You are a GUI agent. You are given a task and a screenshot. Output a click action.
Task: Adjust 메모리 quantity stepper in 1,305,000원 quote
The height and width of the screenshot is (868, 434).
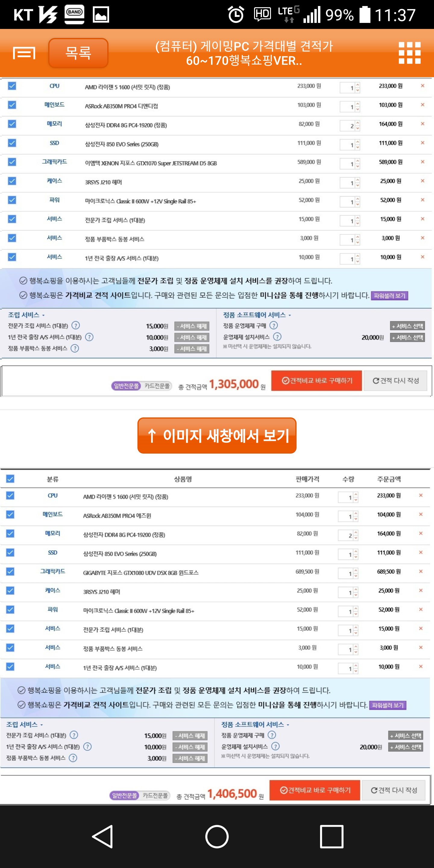[357, 126]
